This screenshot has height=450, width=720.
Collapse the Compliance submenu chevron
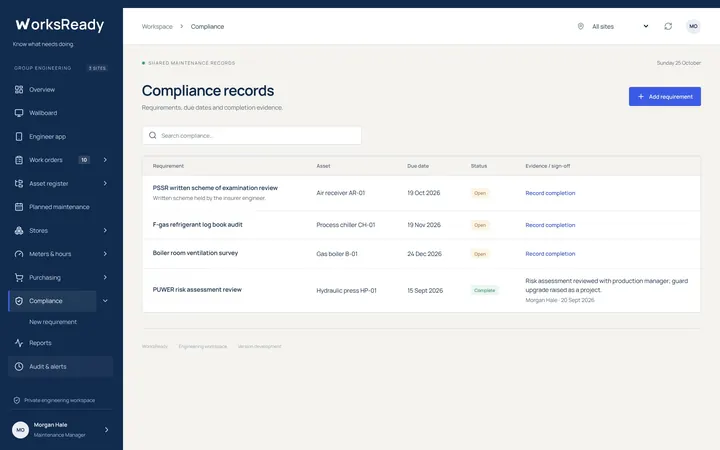pos(105,301)
